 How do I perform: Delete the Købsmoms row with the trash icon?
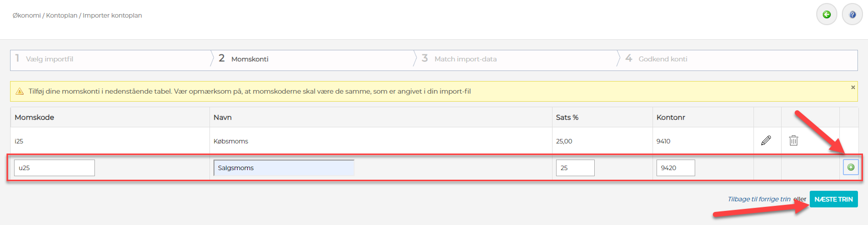794,140
